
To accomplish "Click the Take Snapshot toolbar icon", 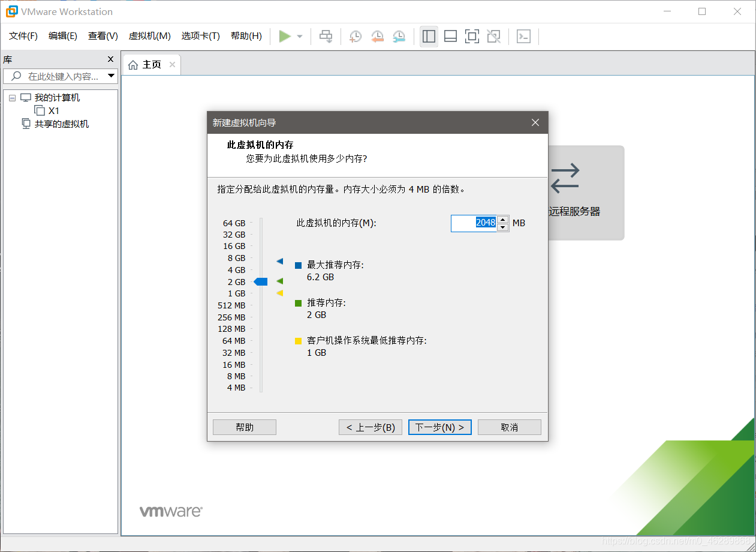I will pos(356,37).
